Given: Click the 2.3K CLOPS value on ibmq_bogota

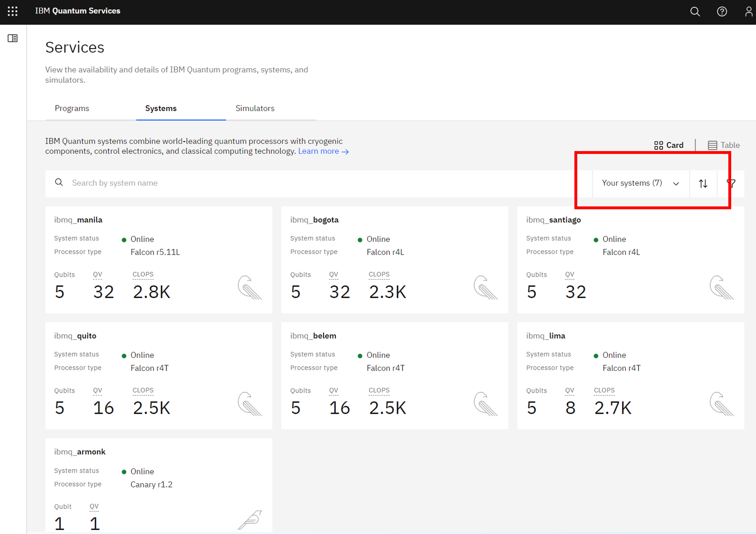Looking at the screenshot, I should tap(388, 292).
